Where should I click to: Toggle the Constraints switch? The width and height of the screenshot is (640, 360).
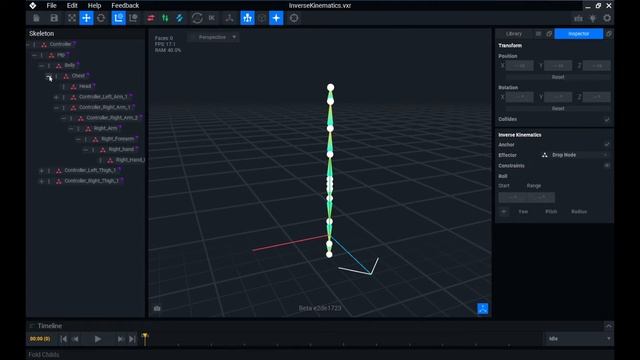(607, 166)
